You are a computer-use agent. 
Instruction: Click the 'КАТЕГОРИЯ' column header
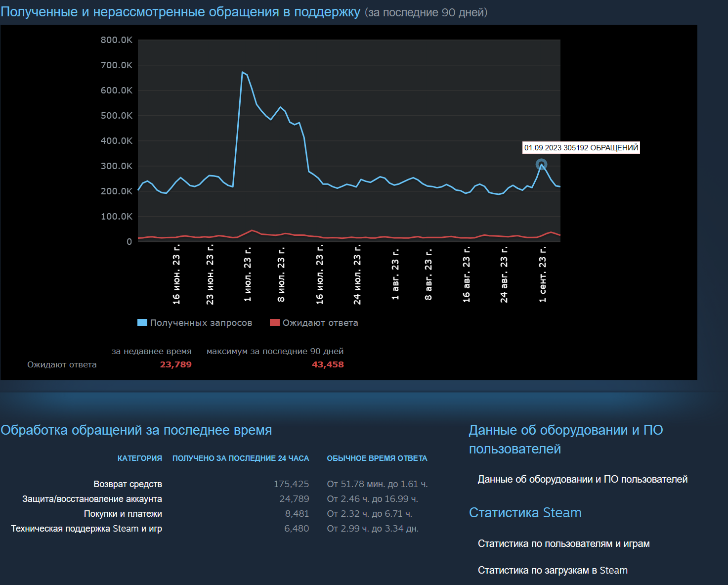point(140,458)
